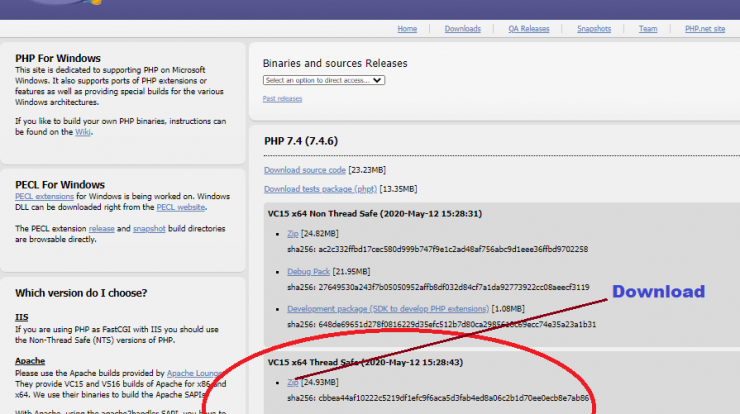This screenshot has height=414, width=740.
Task: Open QA Releases in navigation
Action: pos(529,29)
